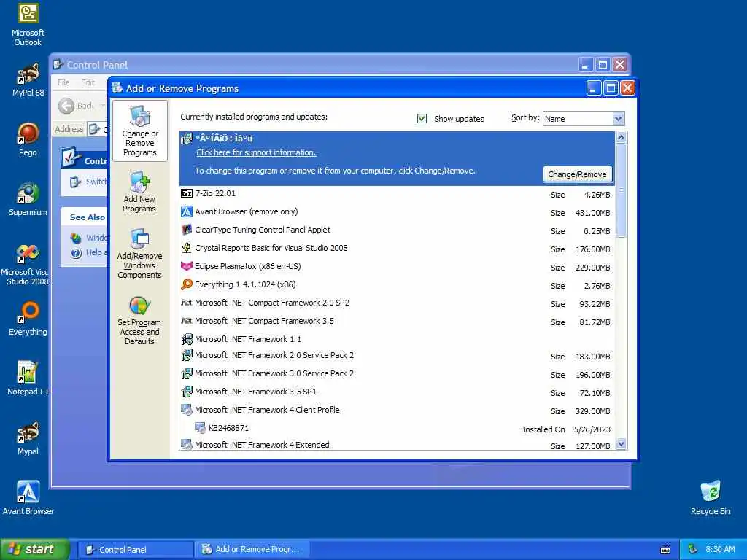Open the Microsoft Outlook desktop shortcut
The width and height of the screenshot is (747, 560).
coord(28,25)
